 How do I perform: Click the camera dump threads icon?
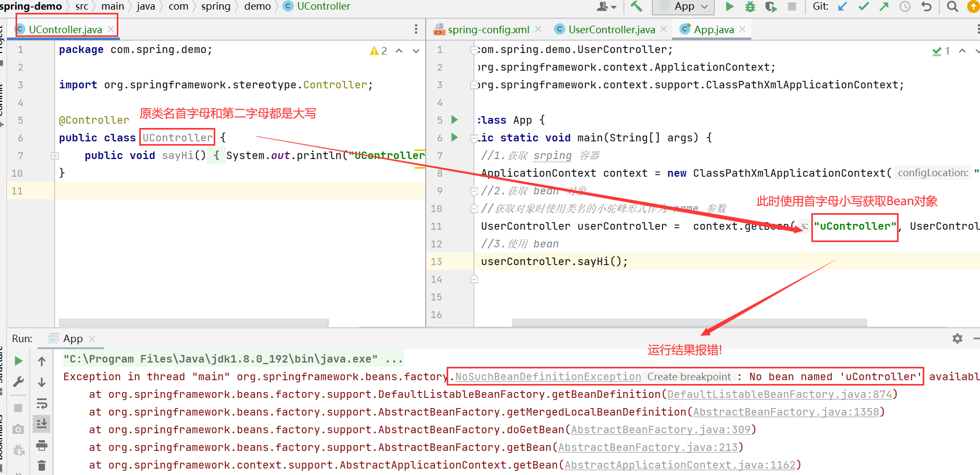[18, 429]
